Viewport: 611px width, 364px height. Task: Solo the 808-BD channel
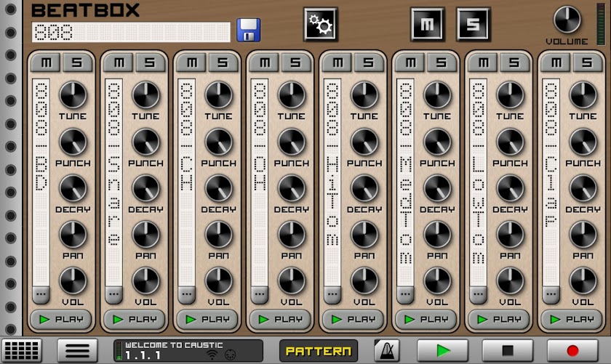point(77,62)
